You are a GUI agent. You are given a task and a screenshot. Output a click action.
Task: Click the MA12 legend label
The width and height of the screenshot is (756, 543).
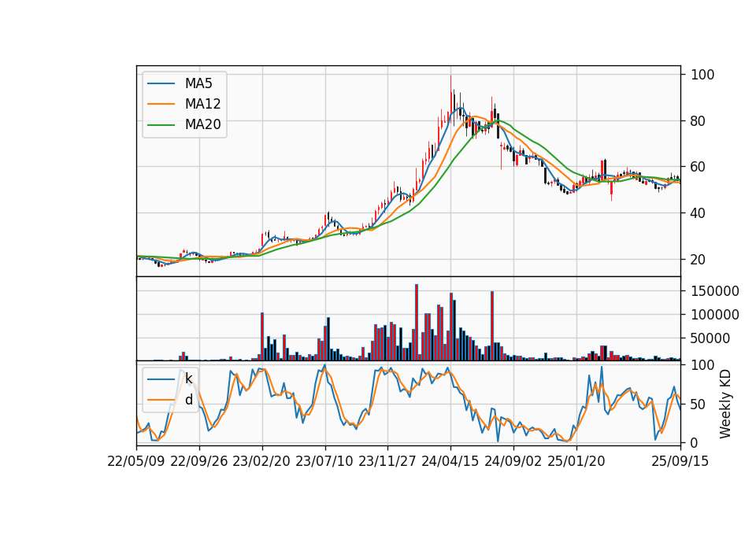202,104
